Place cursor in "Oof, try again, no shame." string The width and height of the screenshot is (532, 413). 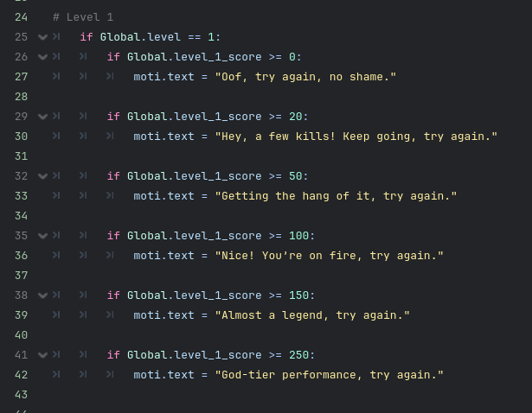point(305,77)
